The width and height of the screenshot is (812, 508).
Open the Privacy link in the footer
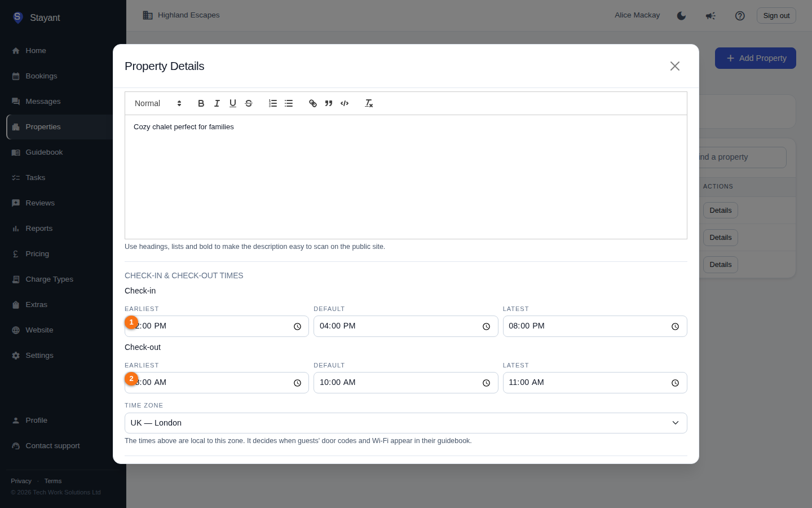(21, 481)
